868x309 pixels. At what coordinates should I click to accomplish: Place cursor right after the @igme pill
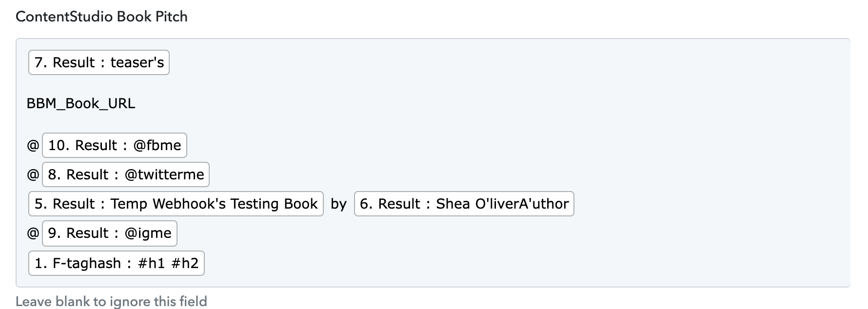click(x=180, y=233)
